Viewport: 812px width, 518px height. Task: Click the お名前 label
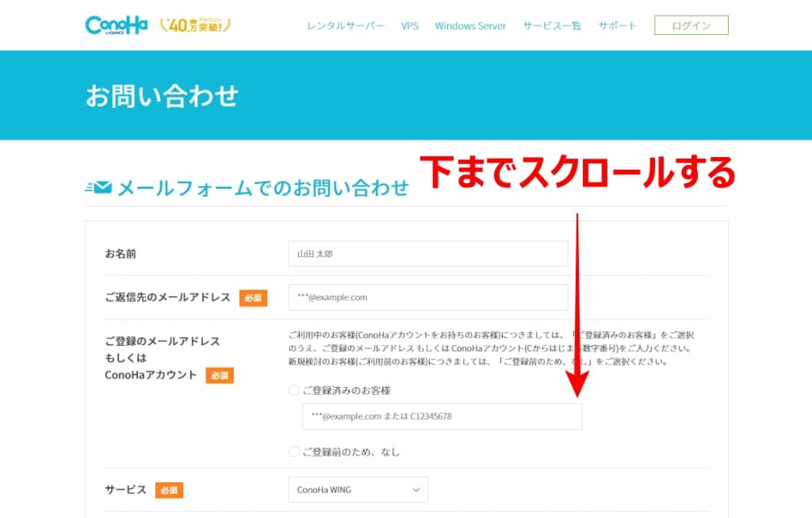(121, 254)
